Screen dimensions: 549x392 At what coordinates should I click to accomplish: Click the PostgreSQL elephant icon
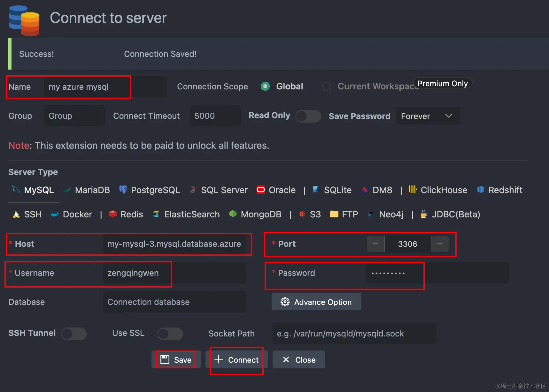pyautogui.click(x=123, y=190)
